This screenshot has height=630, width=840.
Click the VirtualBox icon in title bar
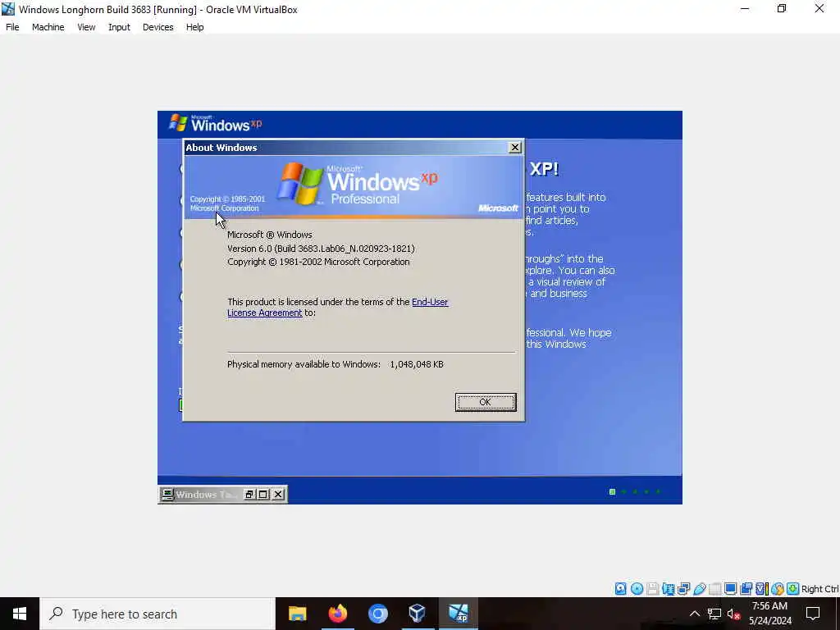click(x=8, y=9)
